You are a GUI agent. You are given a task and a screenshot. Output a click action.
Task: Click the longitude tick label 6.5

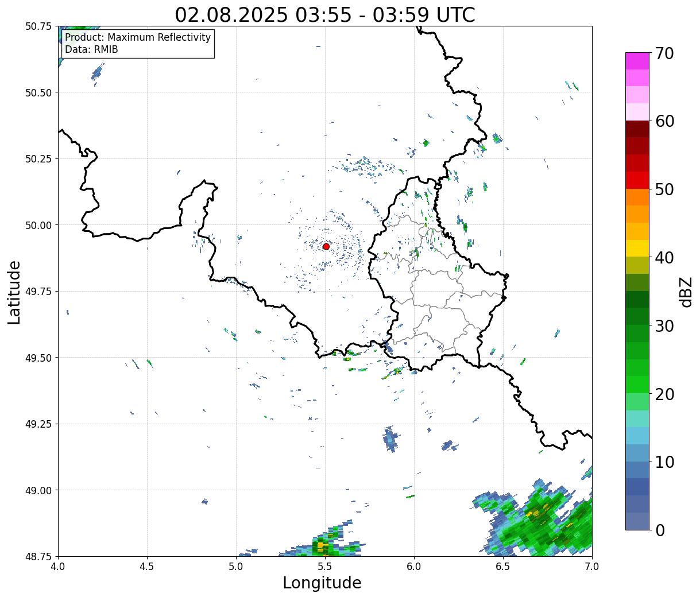point(503,567)
